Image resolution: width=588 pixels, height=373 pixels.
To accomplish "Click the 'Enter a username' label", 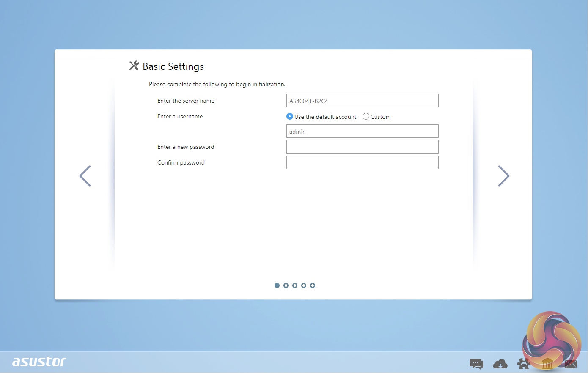I will point(180,116).
